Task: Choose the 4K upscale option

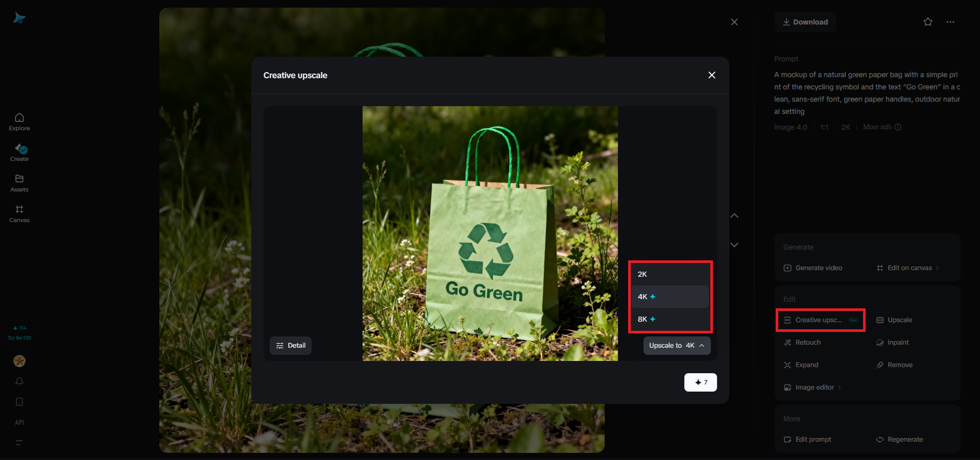Action: [x=670, y=297]
